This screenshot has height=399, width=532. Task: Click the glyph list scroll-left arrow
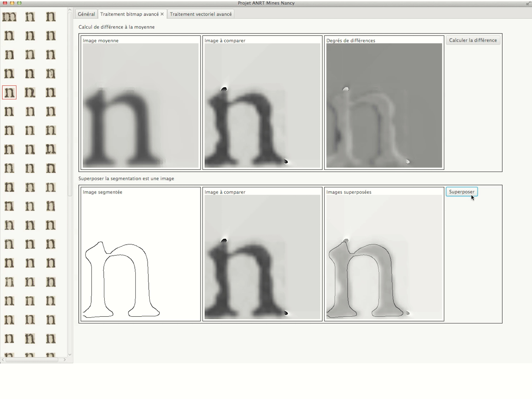point(3,360)
